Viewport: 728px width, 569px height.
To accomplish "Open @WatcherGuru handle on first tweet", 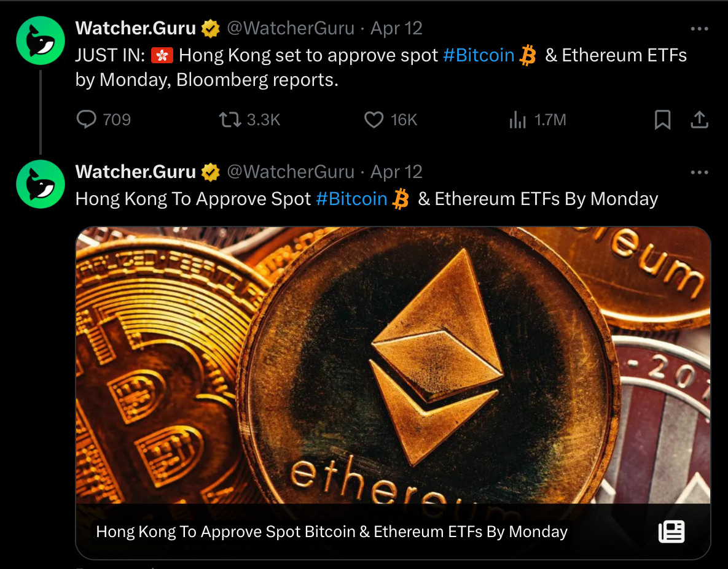I will pos(291,28).
